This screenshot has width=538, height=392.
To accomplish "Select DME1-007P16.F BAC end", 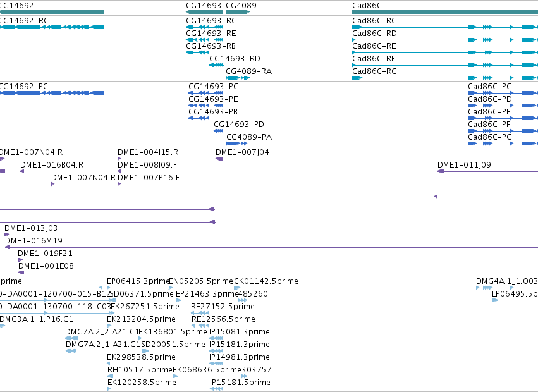I will (x=119, y=184).
